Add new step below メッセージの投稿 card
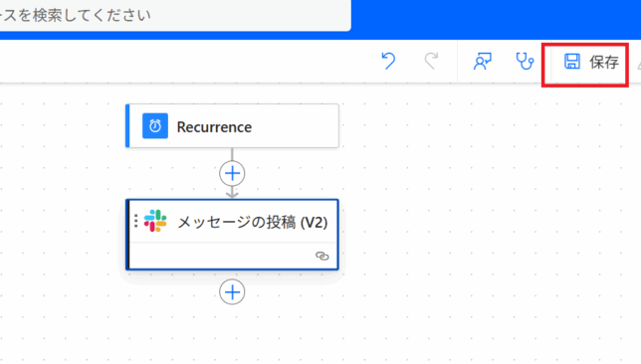Viewport: 641px width, 364px height. tap(232, 292)
